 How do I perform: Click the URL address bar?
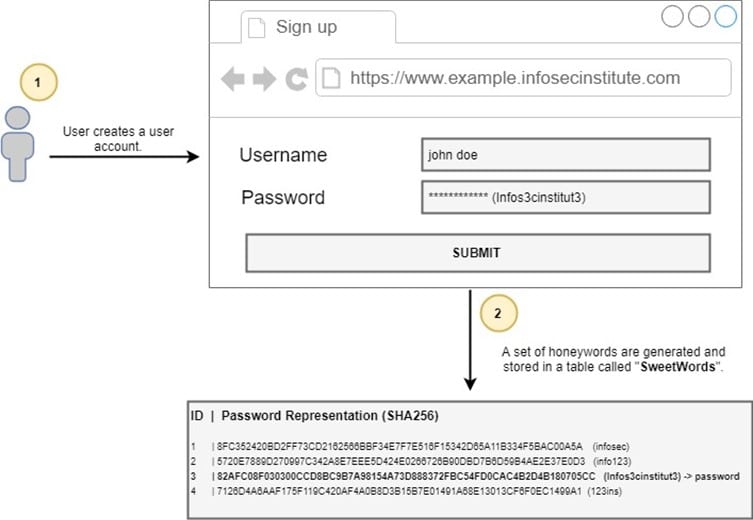520,78
